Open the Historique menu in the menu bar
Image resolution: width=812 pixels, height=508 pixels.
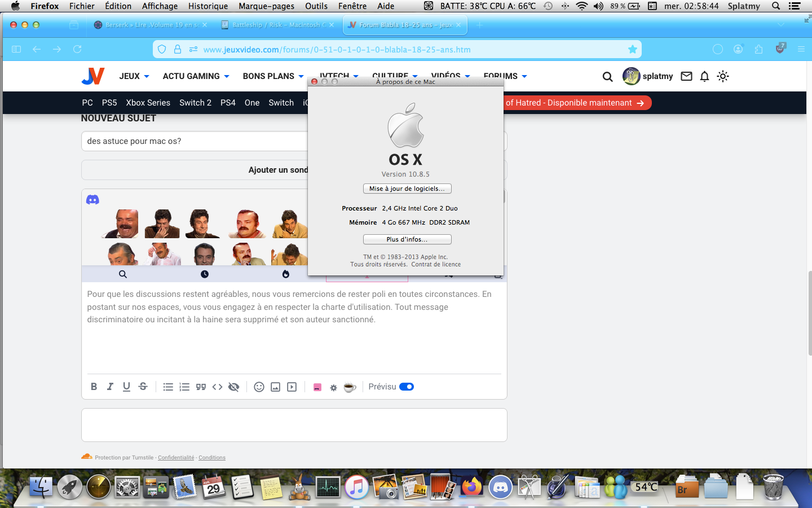click(x=208, y=6)
